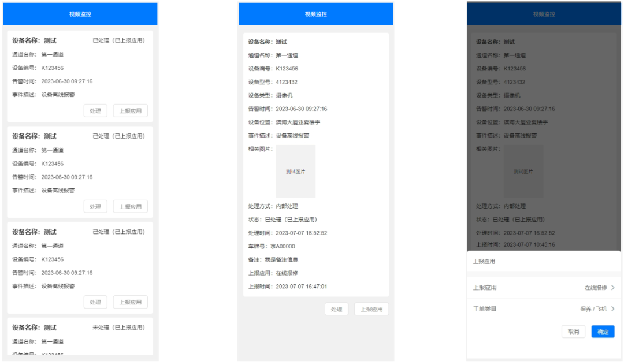
Task: Click chevron arrow beside 保养 / 飞机
Action: tap(612, 309)
